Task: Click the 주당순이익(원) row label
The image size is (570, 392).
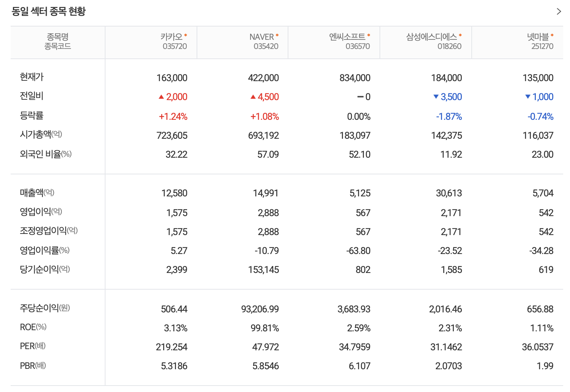Action: tap(45, 308)
